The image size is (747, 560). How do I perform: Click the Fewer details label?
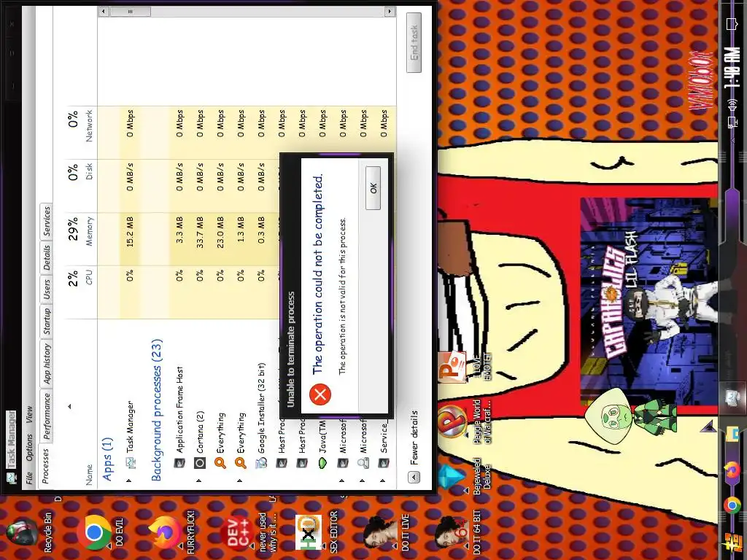[x=414, y=437]
